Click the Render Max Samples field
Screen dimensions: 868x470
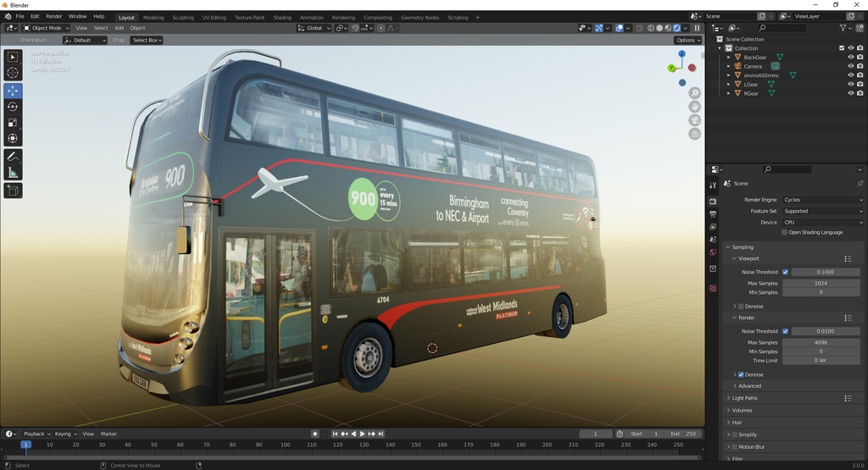click(821, 342)
